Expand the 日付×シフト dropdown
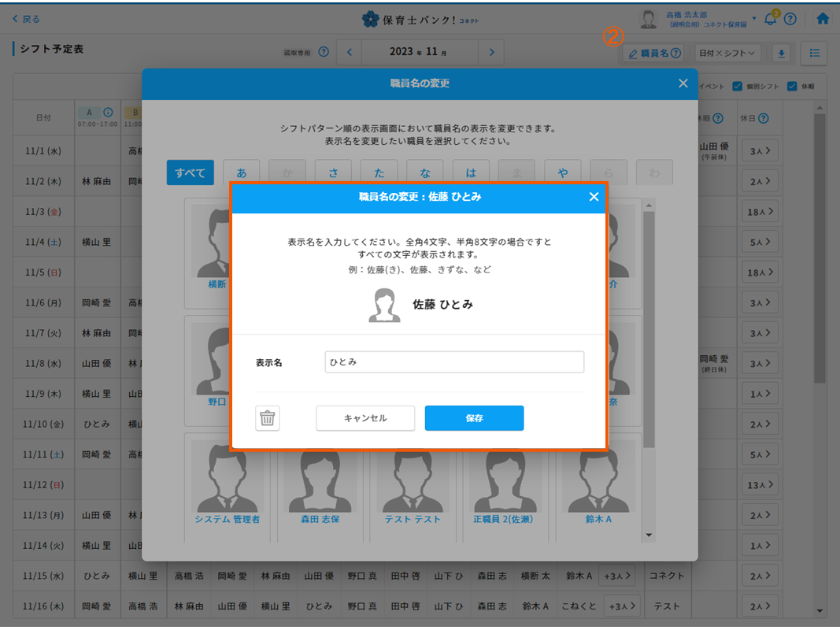 727,54
